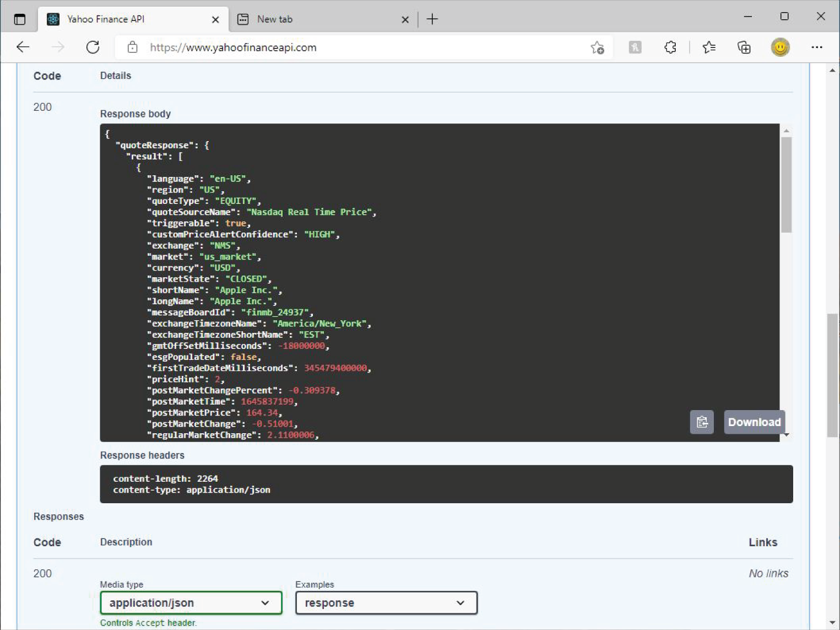Open the browser Settings and more menu
This screenshot has height=630, width=840.
pyautogui.click(x=817, y=47)
